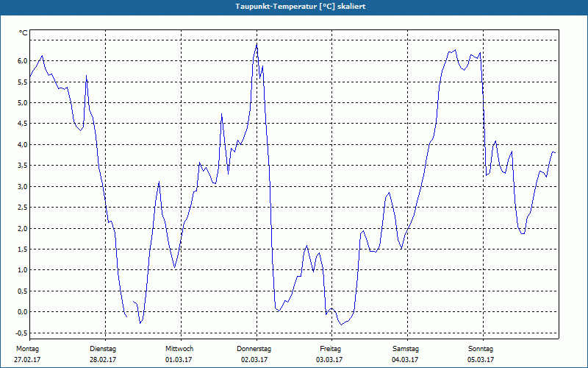
Task: Click the Sonntag day label
Action: 481,349
